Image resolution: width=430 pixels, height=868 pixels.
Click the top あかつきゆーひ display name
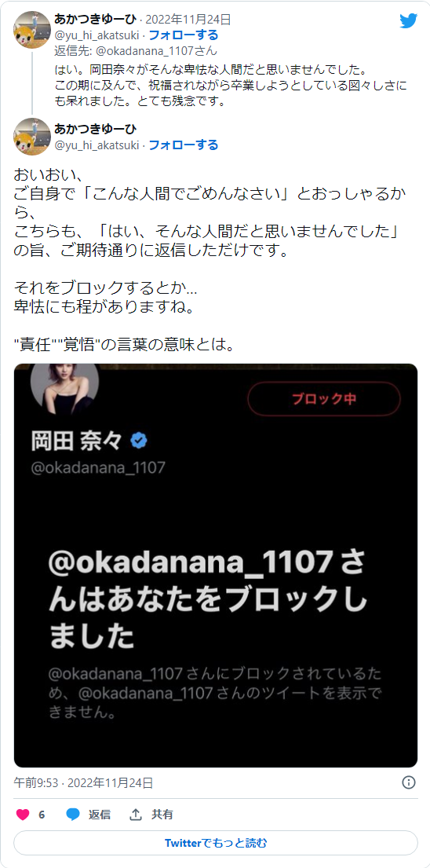(95, 20)
